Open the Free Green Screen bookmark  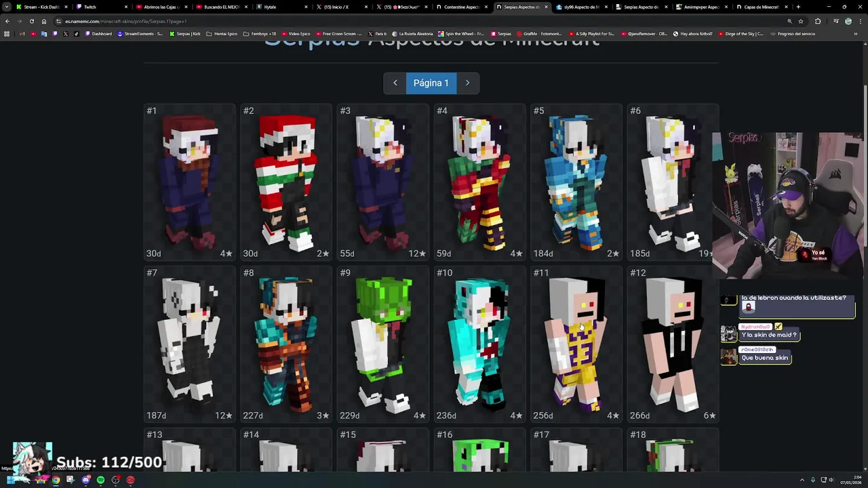(x=339, y=34)
